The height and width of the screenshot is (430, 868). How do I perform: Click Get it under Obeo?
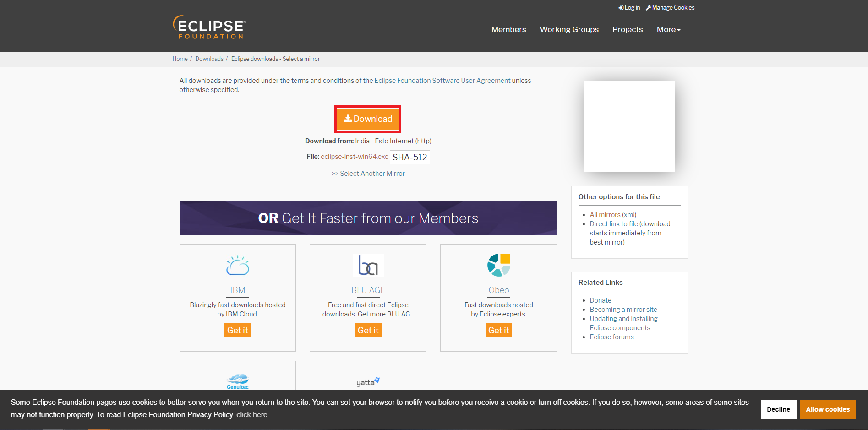pos(499,331)
